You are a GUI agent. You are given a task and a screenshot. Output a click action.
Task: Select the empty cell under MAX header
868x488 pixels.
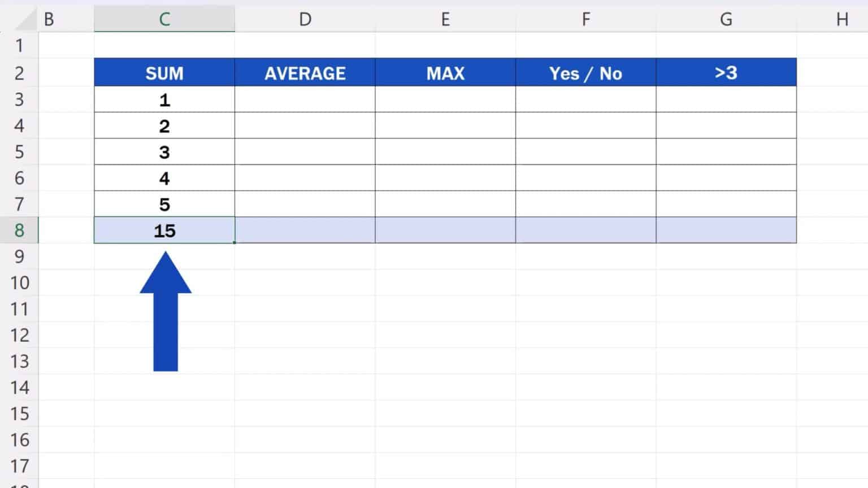click(445, 100)
